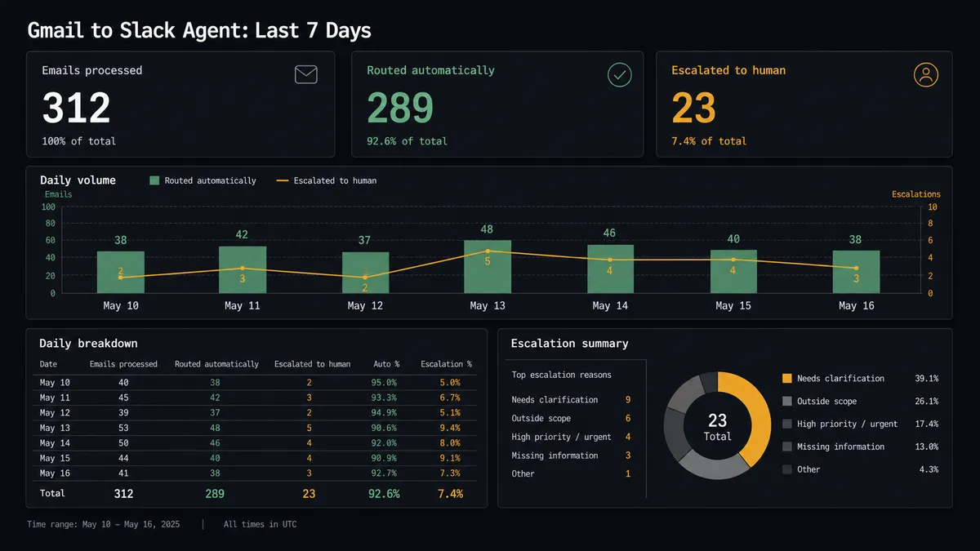Click the 'May 10' table row date
The height and width of the screenshot is (551, 980).
pyautogui.click(x=55, y=383)
